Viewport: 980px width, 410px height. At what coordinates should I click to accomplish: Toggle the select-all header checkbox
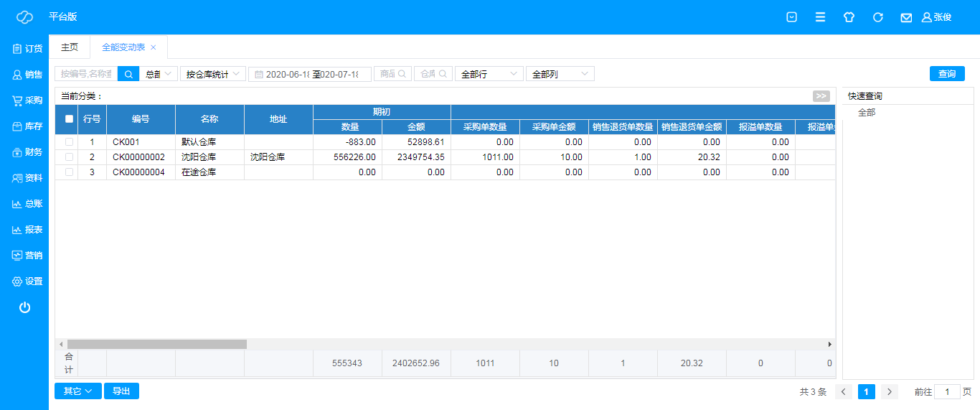click(70, 119)
